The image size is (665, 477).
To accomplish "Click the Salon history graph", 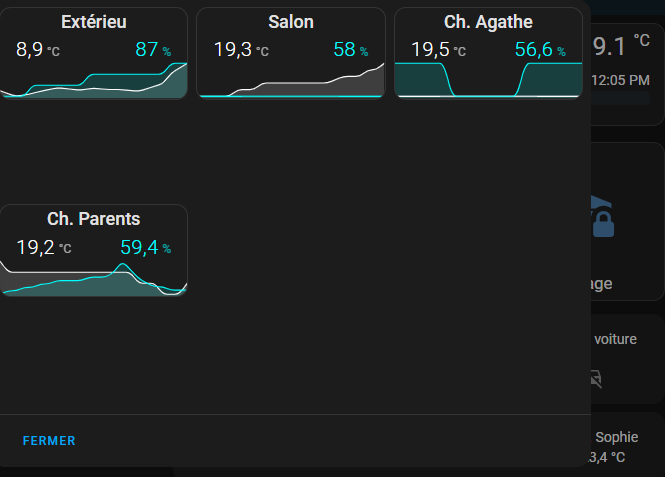I will click(291, 85).
